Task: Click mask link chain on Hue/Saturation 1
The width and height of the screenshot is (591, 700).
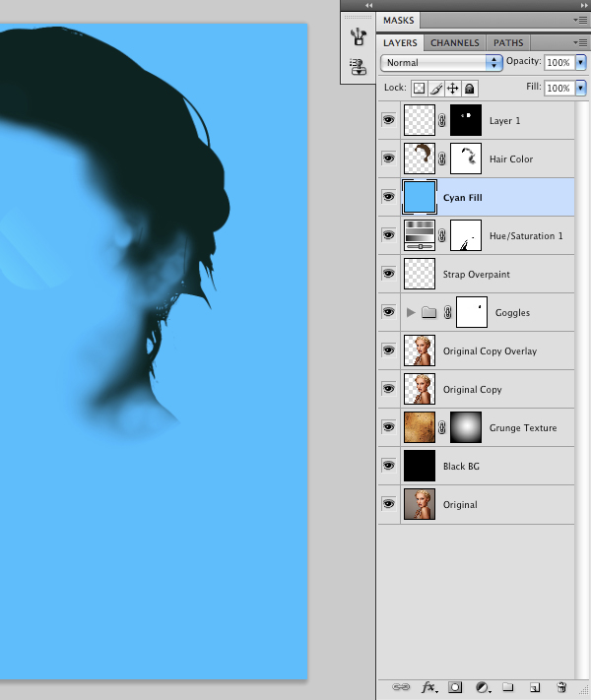Action: (442, 235)
